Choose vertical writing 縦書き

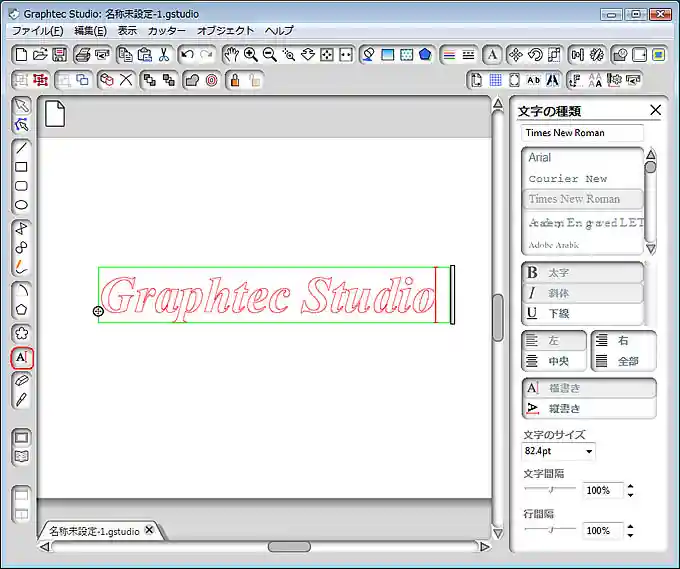point(589,408)
